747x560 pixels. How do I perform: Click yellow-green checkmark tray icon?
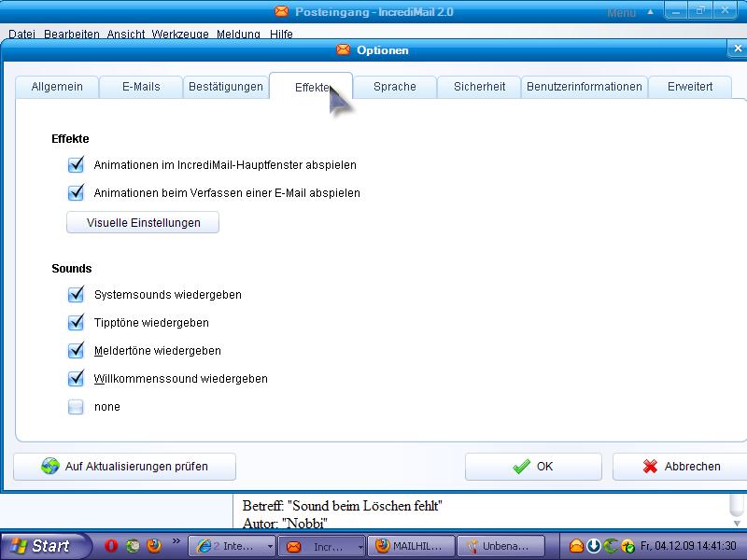coord(627,546)
